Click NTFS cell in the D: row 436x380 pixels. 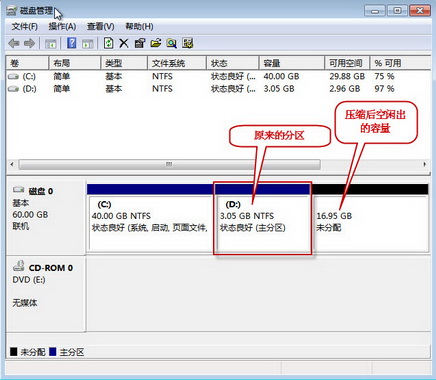click(x=162, y=89)
